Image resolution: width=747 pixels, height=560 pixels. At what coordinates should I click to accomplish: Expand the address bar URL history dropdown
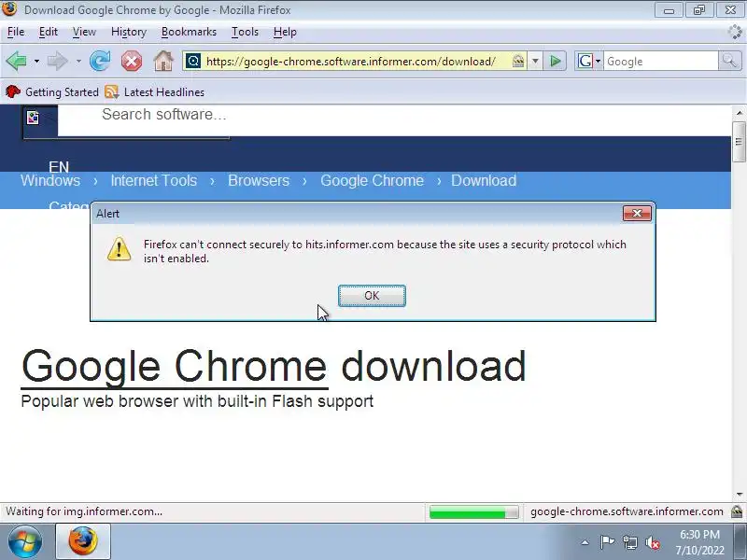click(x=535, y=61)
